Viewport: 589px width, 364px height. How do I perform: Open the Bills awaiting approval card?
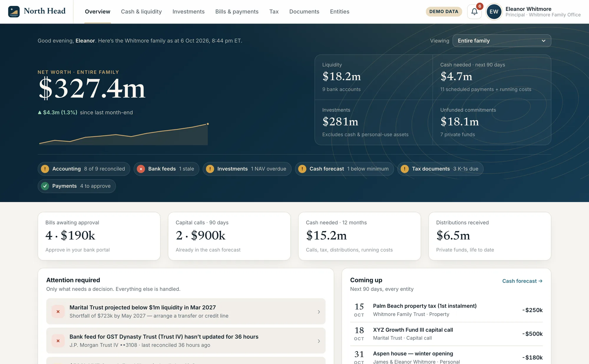(x=99, y=236)
